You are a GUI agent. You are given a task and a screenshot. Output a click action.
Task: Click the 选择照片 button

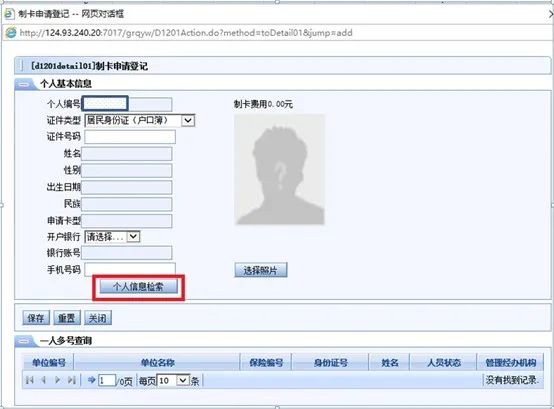tap(261, 270)
